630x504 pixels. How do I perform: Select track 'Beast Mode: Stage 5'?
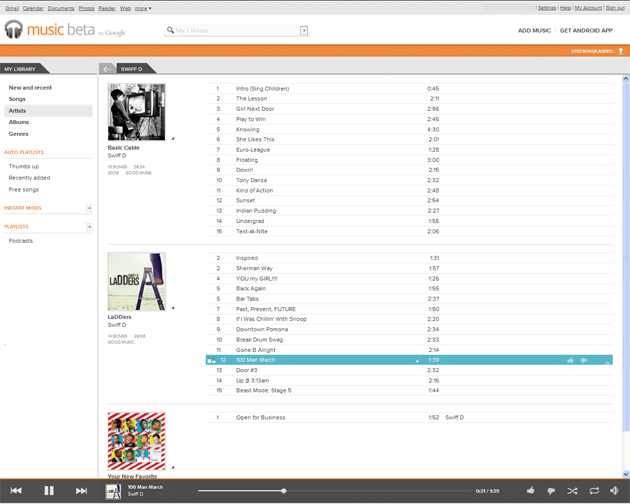[x=409, y=390]
